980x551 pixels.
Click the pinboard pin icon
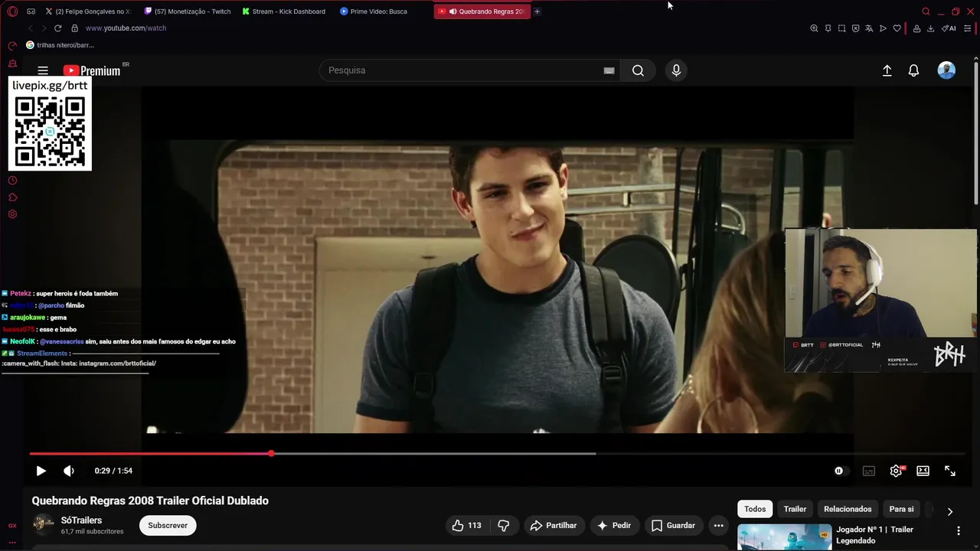point(828,28)
